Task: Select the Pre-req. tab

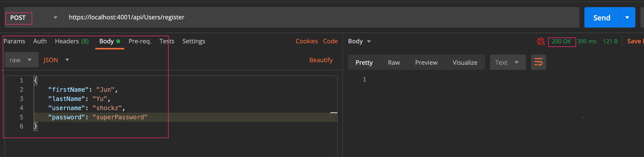Action: click(140, 41)
